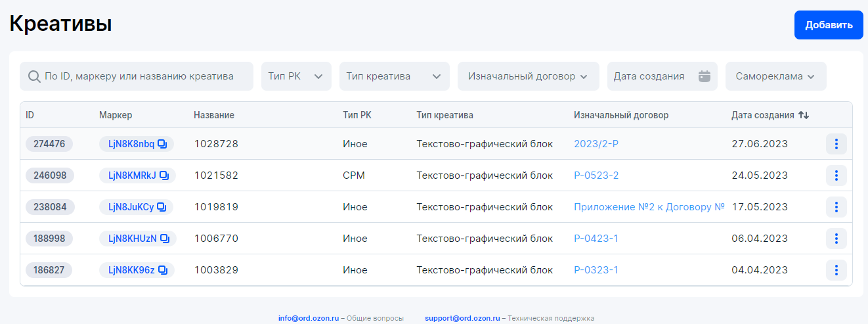This screenshot has height=324, width=868.
Task: Open row actions menu for creative 188998
Action: (x=836, y=239)
